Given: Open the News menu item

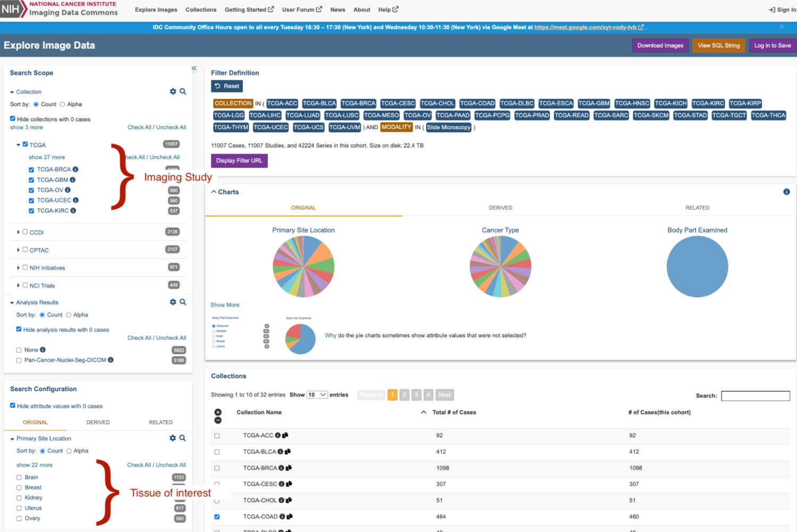Looking at the screenshot, I should [x=338, y=10].
